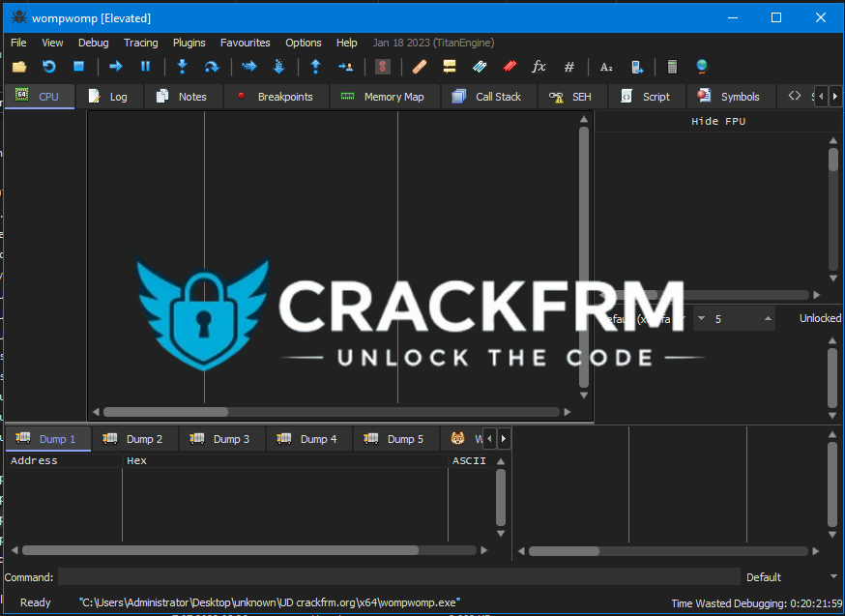Switch to the Memory Map tab
The height and width of the screenshot is (616, 845).
(383, 97)
